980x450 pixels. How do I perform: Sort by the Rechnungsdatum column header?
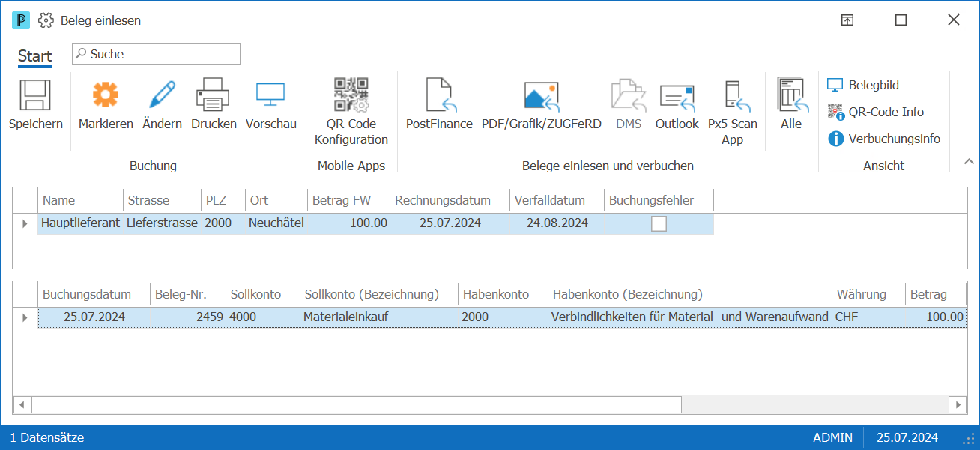tap(450, 200)
